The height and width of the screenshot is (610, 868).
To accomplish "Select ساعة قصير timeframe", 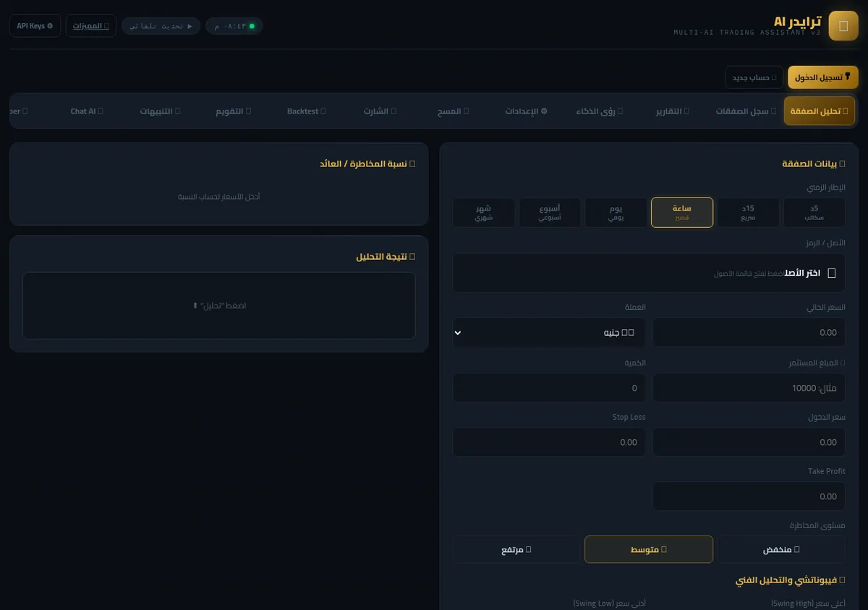I will click(x=682, y=212).
